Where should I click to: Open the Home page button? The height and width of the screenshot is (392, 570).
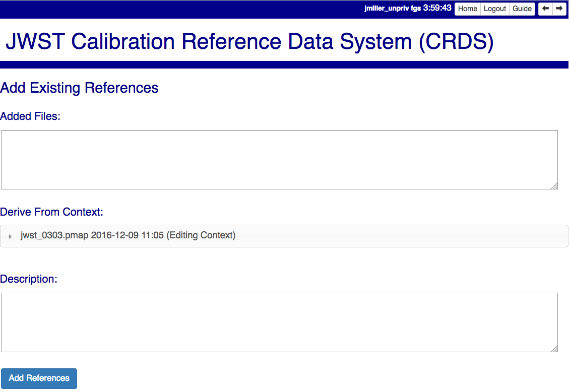(467, 9)
